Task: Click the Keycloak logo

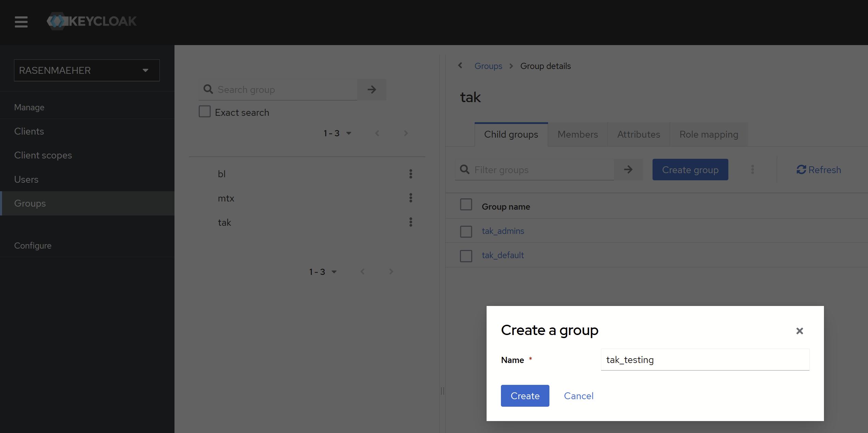Action: pyautogui.click(x=92, y=21)
